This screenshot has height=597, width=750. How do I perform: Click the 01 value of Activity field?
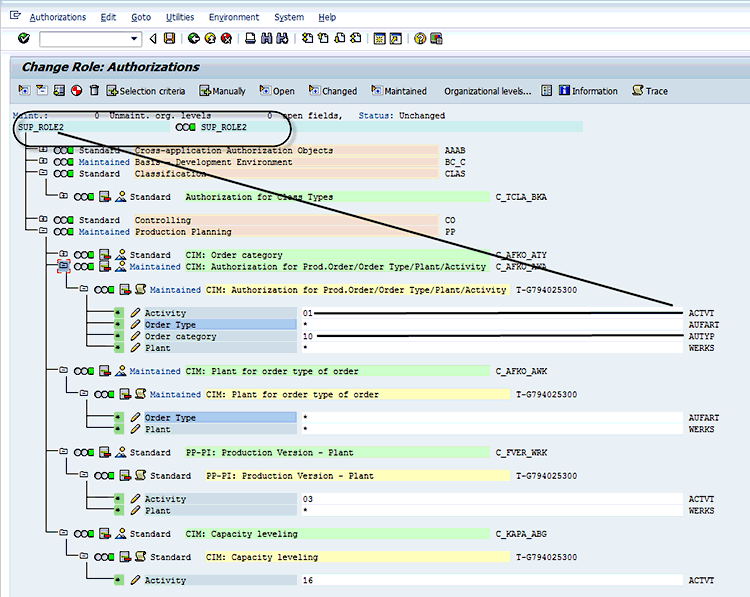(x=308, y=313)
